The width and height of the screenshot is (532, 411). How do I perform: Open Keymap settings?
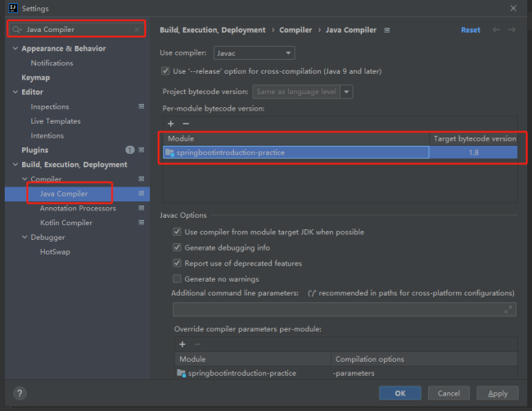point(36,78)
